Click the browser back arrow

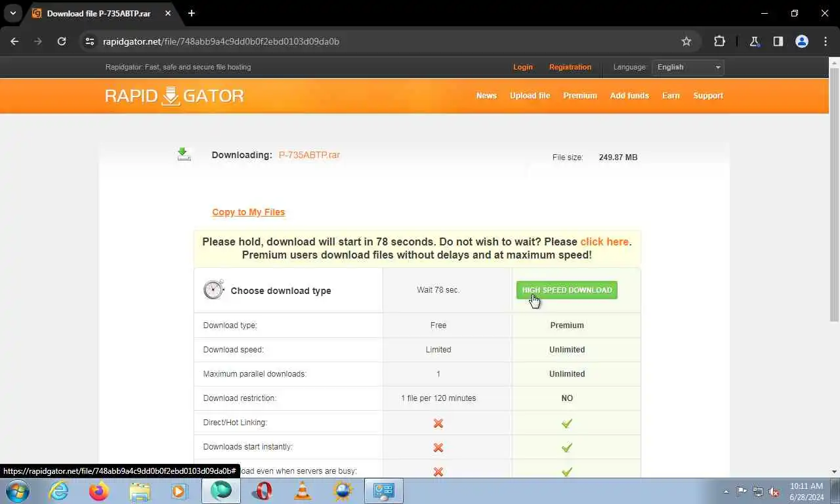(14, 41)
